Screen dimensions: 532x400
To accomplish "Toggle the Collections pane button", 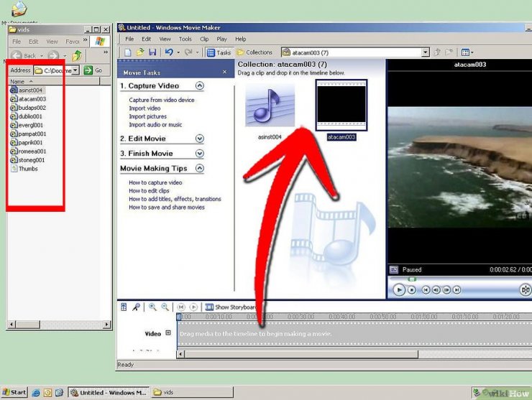I will tap(254, 52).
